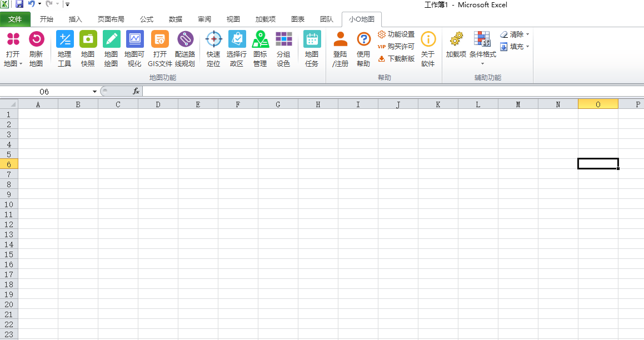This screenshot has height=340, width=644.
Task: Select row 1 header
Action: point(9,114)
